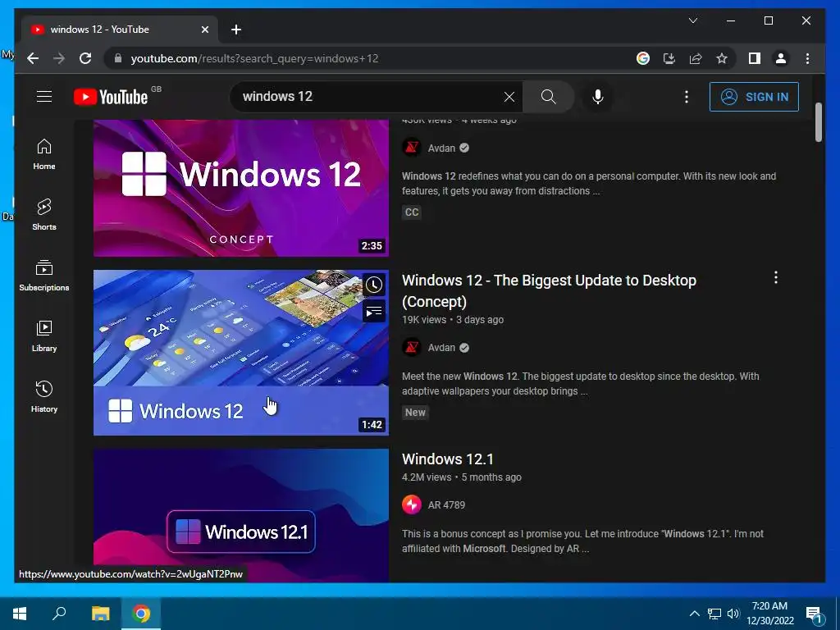Toggle the Chrome side panel
The height and width of the screenshot is (630, 840).
(x=755, y=58)
